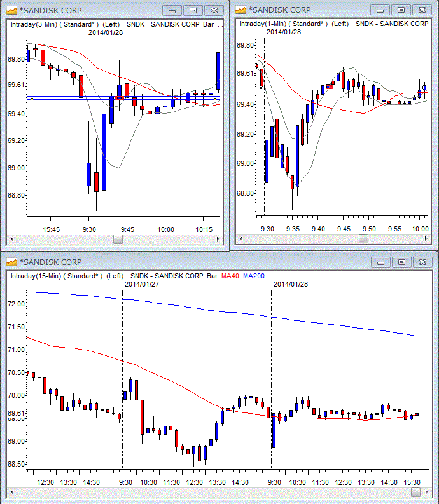The height and width of the screenshot is (504, 439).
Task: Click right scroll arrow in 15-Min chart
Action: point(427,492)
